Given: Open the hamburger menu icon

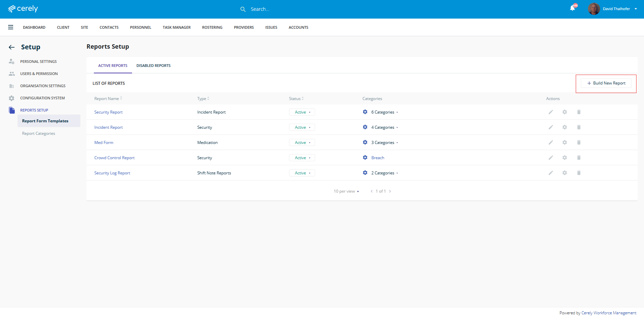Looking at the screenshot, I should point(11,27).
